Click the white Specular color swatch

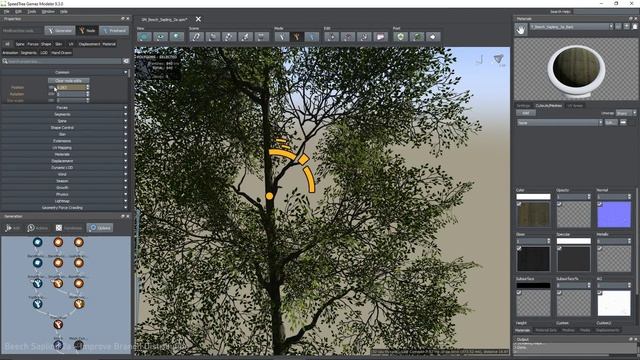pos(573,241)
